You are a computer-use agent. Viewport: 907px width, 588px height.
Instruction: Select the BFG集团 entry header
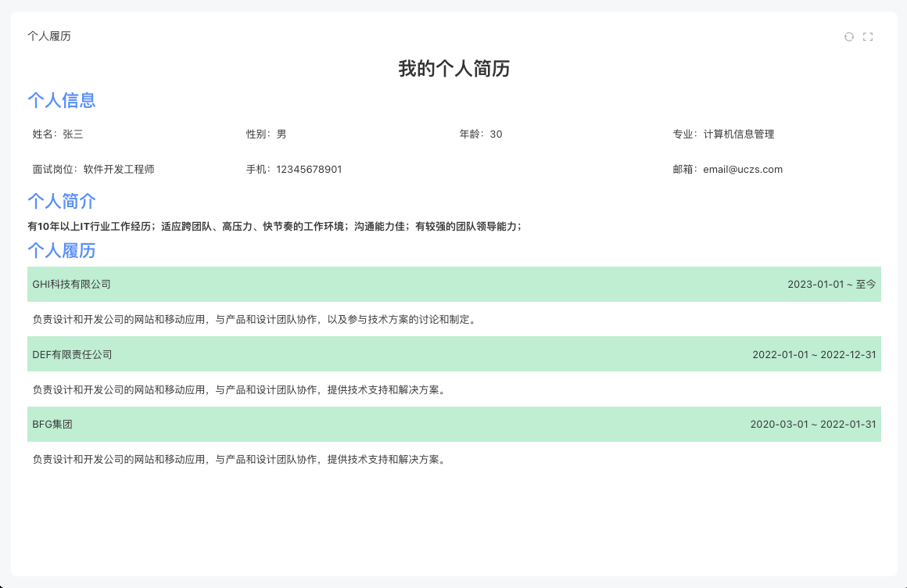point(54,424)
